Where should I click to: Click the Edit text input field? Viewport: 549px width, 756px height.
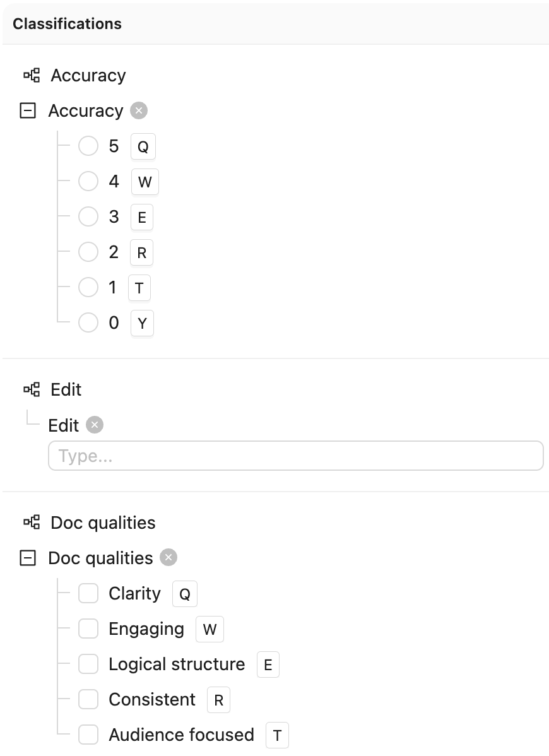[296, 456]
